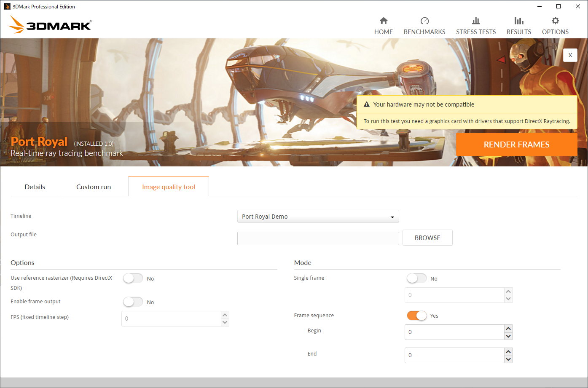This screenshot has height=388, width=588.
Task: Maximize the 3DMark window
Action: coord(558,6)
